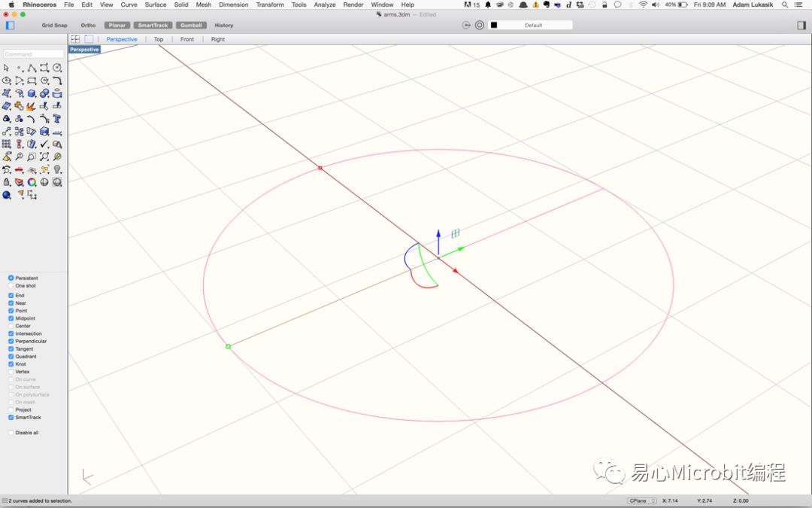Click the Check objects checkmark icon

(44, 144)
